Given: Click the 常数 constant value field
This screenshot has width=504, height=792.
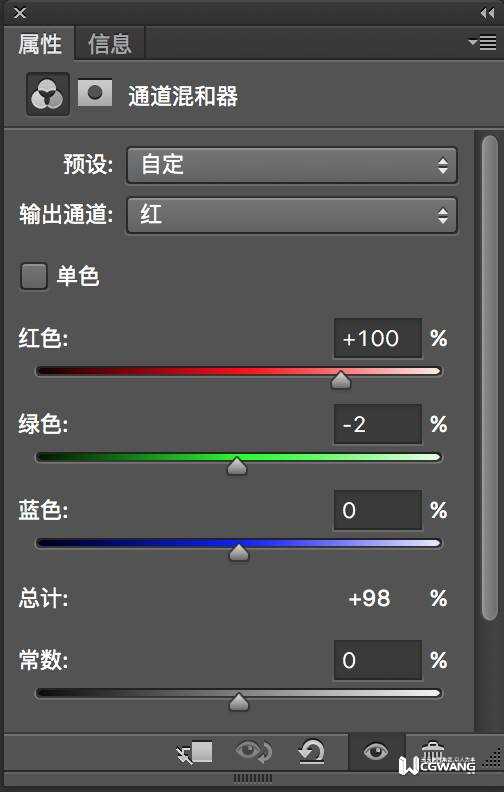Looking at the screenshot, I should [x=378, y=660].
